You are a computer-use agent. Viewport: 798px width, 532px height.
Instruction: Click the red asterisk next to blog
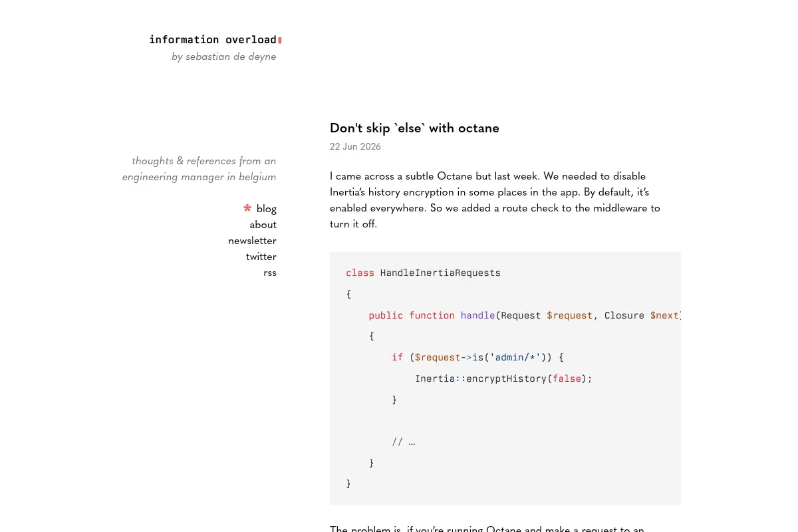(247, 208)
